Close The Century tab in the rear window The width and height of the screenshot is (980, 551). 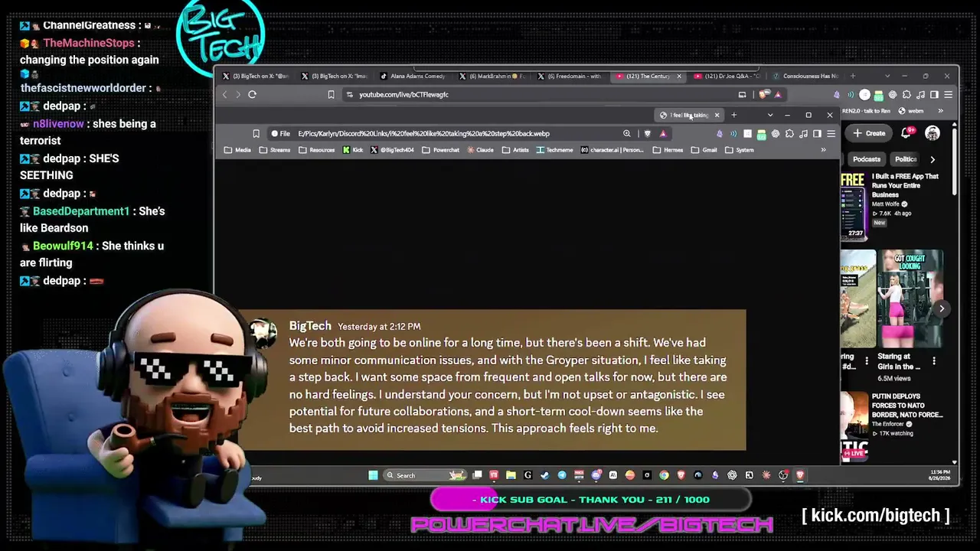(x=678, y=76)
